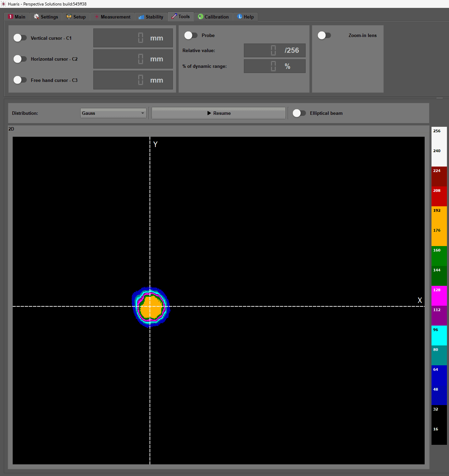Toggle the Free hand cursor C3
This screenshot has height=476, width=449.
pyautogui.click(x=20, y=80)
